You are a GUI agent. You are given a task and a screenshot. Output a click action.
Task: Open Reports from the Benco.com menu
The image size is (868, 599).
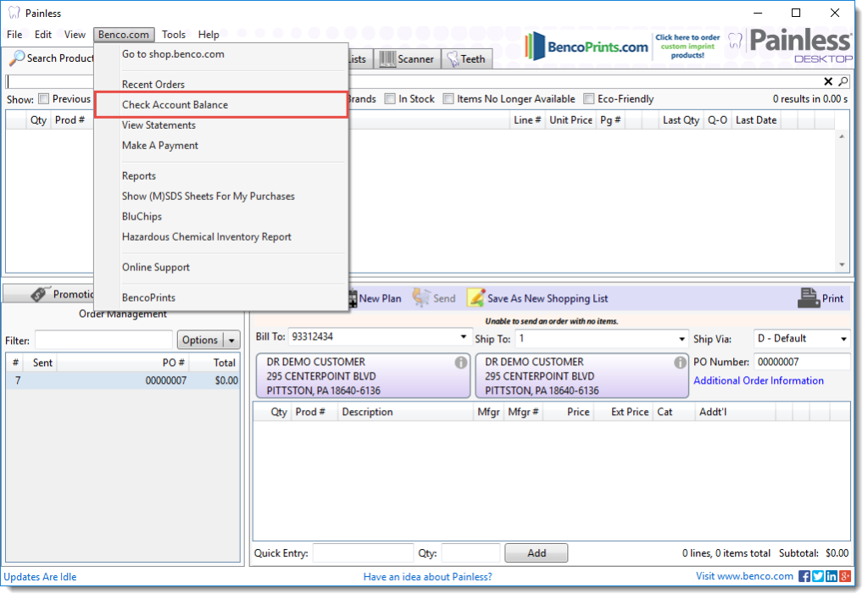point(221,176)
